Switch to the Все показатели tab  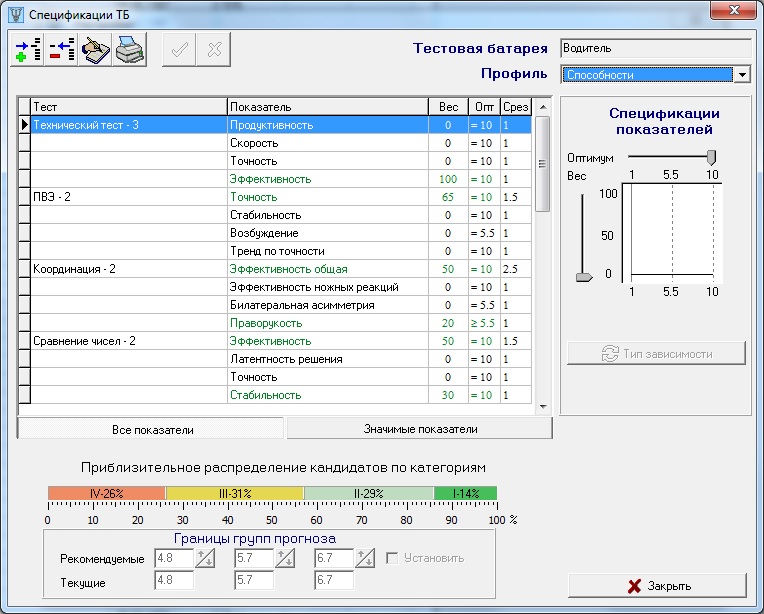[152, 429]
